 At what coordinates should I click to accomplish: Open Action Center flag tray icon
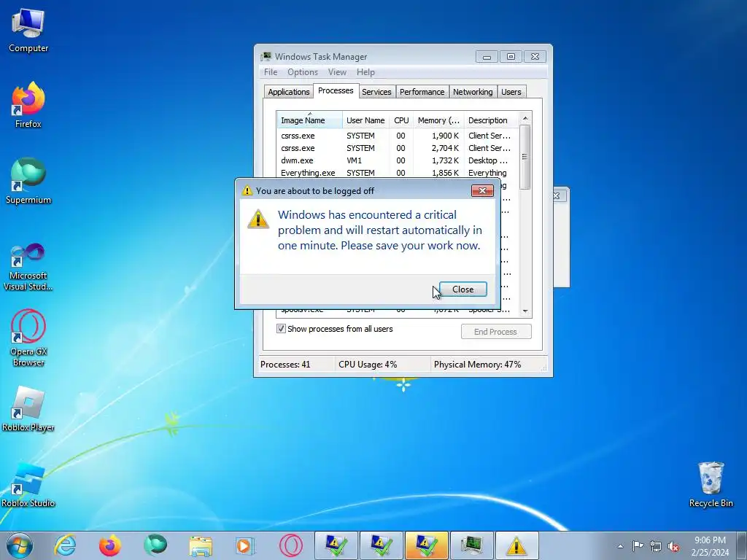pos(638,546)
